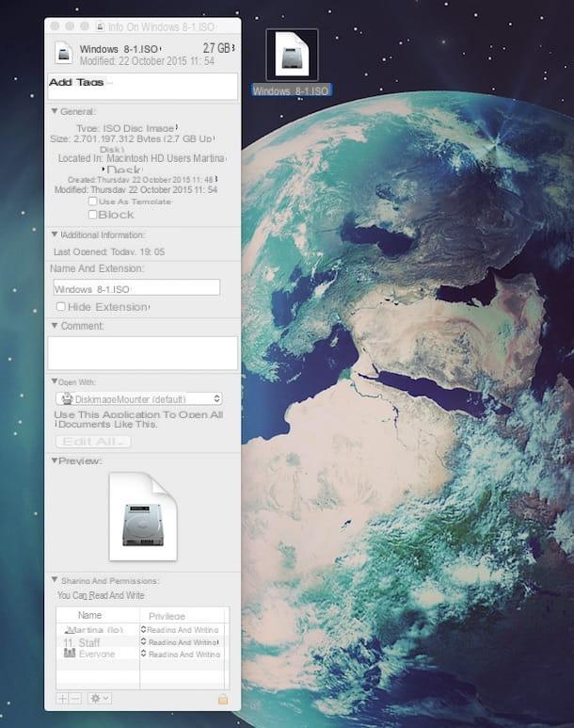The height and width of the screenshot is (728, 574).
Task: Close the Info window
Action: click(x=55, y=26)
